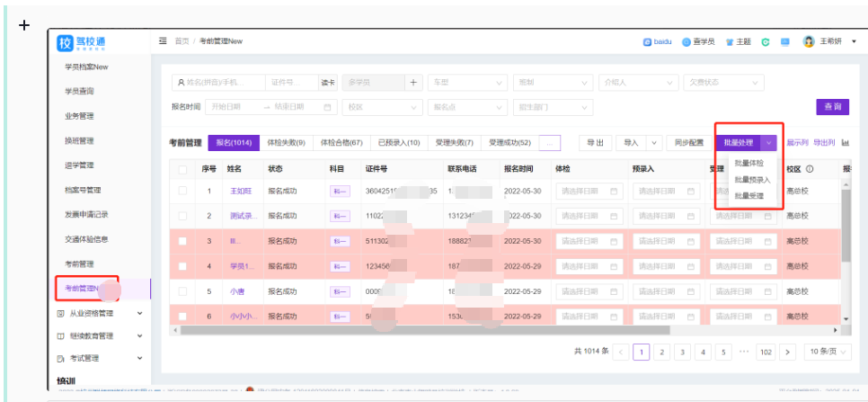Open the user avatar for 王希妍
This screenshot has height=402, width=868.
tap(809, 41)
